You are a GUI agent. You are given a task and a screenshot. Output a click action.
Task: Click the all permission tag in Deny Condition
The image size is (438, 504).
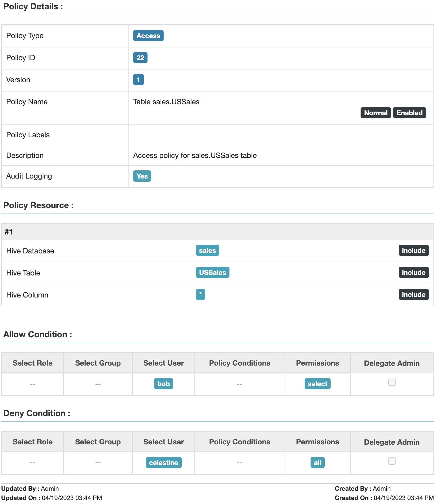[x=317, y=463]
